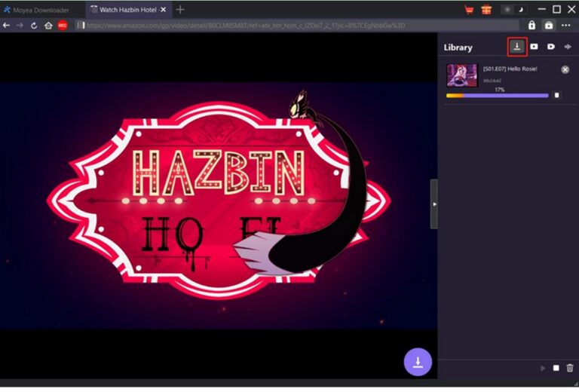
Task: Click the Library panel heading
Action: coord(458,47)
